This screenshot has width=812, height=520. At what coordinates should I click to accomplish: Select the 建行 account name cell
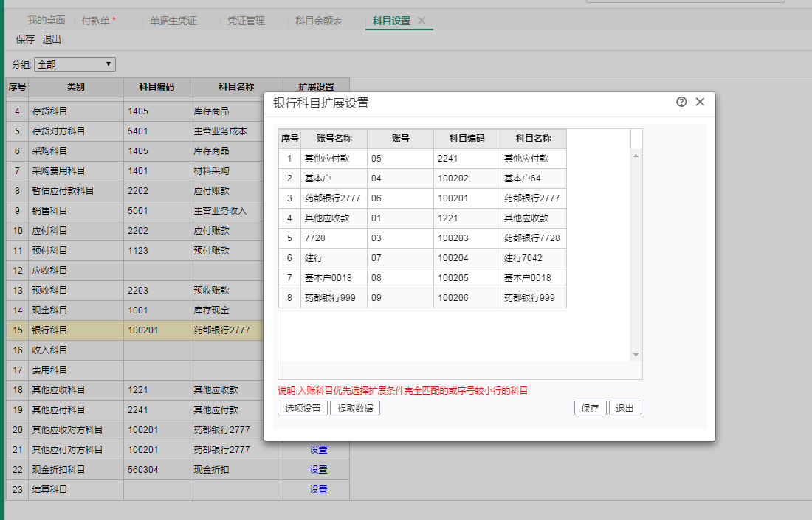[334, 258]
